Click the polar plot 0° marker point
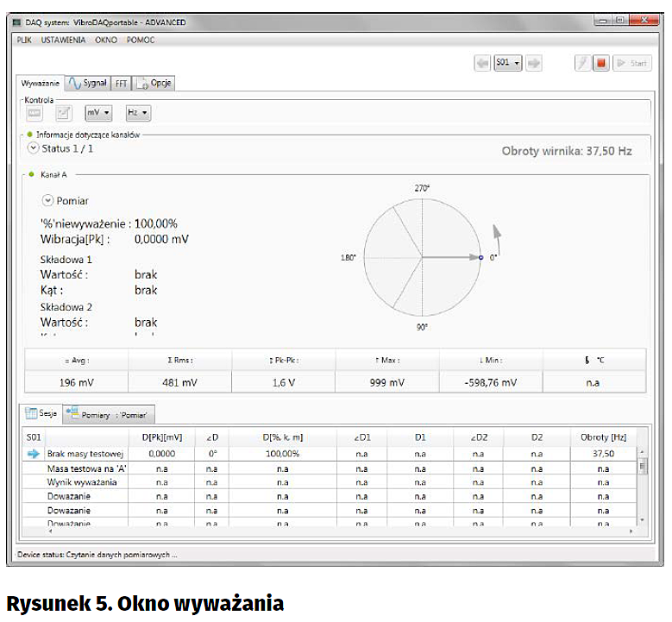Screen dimensions: 672x622 480,257
